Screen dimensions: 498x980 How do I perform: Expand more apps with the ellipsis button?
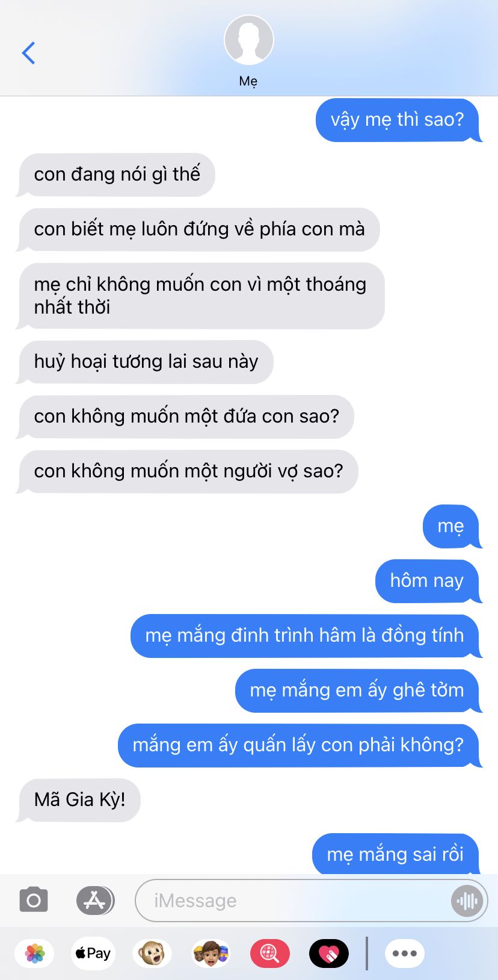pos(405,954)
